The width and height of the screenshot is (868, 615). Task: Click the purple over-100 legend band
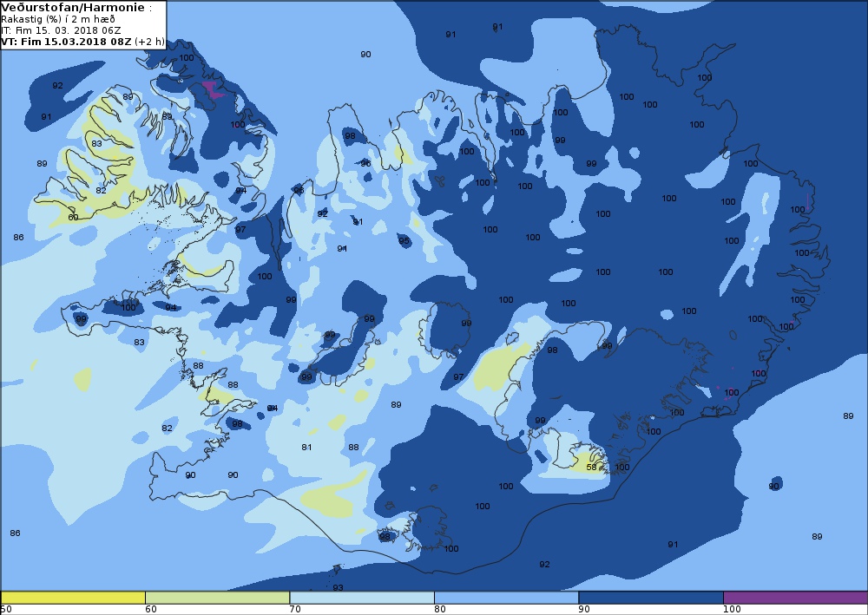(795, 598)
